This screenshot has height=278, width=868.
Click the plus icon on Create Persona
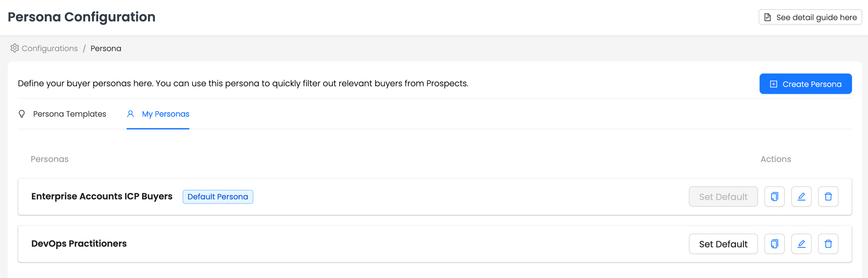click(x=773, y=84)
